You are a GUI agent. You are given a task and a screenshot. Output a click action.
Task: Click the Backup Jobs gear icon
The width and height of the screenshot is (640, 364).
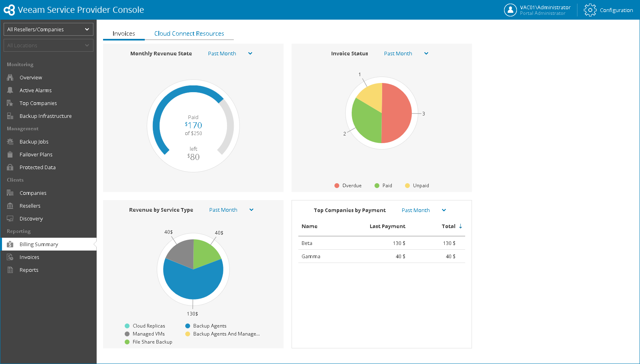(10, 142)
